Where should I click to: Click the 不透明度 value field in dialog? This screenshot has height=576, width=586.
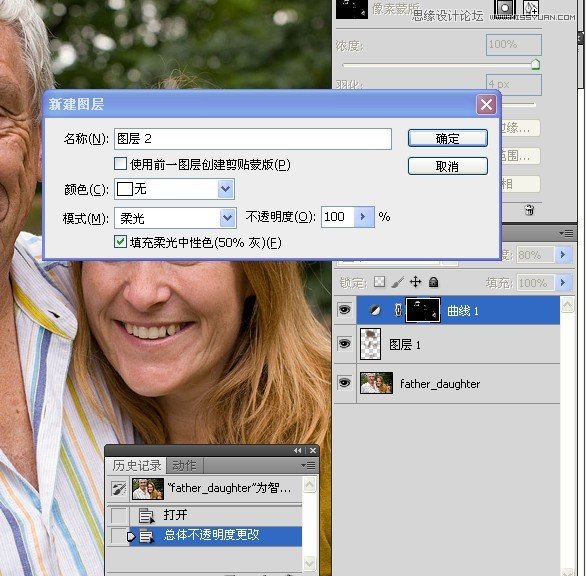[x=337, y=217]
